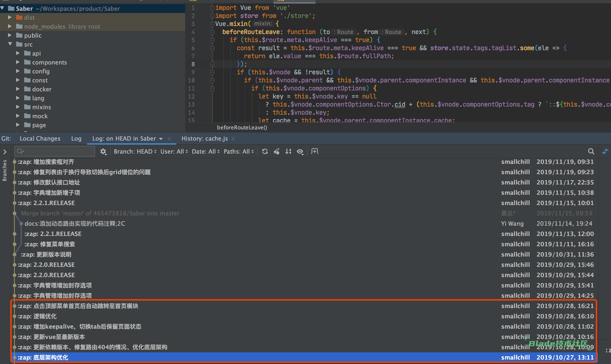Click the dist folder icon
This screenshot has width=611, height=364.
(x=19, y=17)
